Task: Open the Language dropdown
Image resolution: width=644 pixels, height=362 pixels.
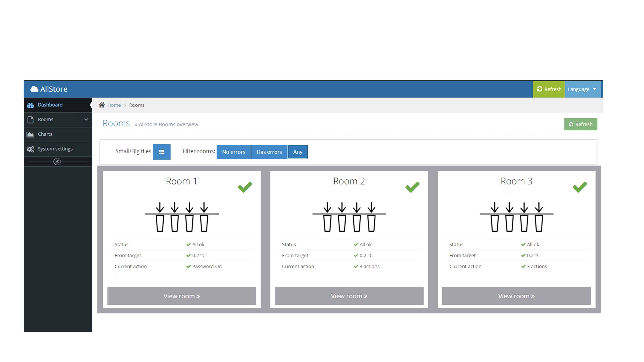Action: click(x=582, y=89)
